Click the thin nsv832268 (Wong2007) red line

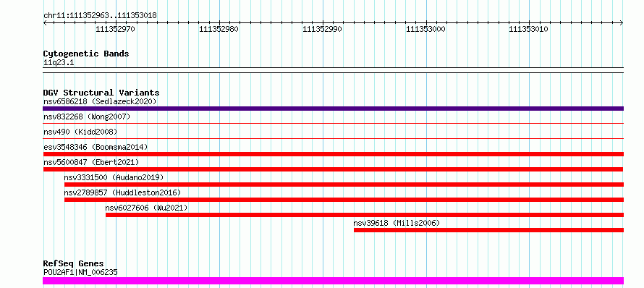(x=333, y=123)
